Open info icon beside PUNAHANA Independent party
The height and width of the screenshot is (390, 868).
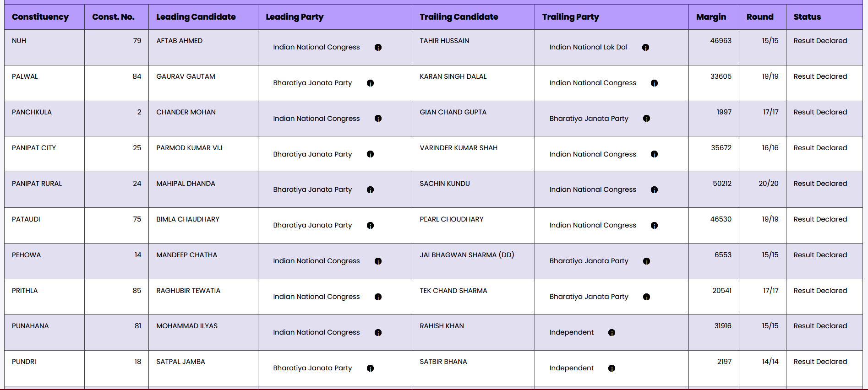click(x=611, y=333)
